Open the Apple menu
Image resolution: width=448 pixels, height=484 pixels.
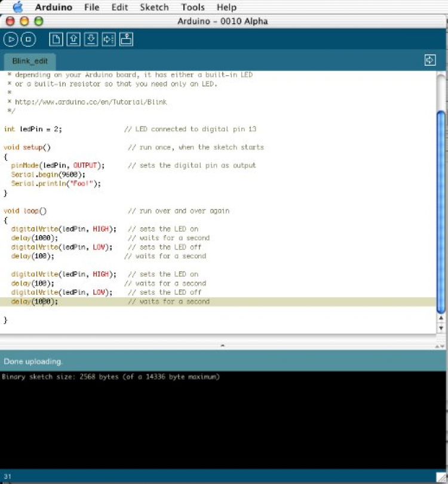[x=18, y=7]
